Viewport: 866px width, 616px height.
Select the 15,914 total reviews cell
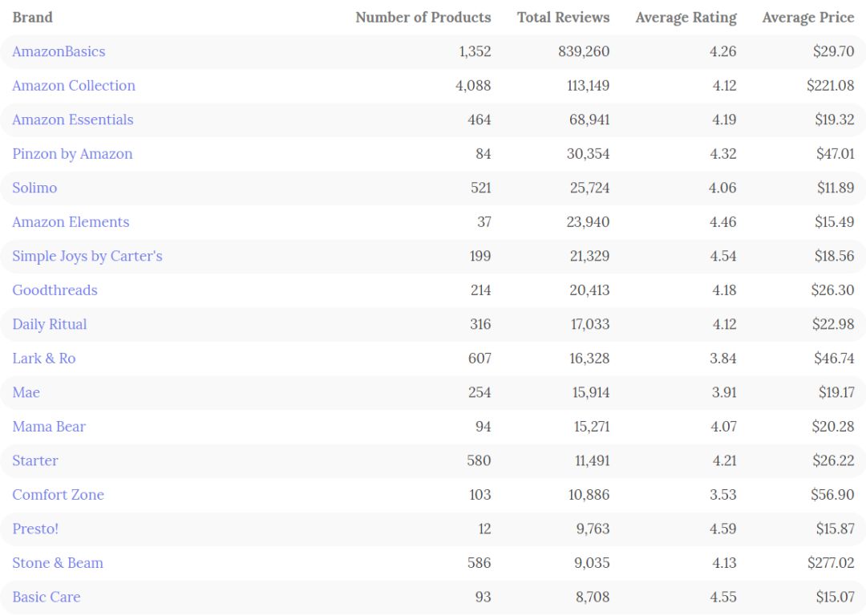[x=591, y=393]
